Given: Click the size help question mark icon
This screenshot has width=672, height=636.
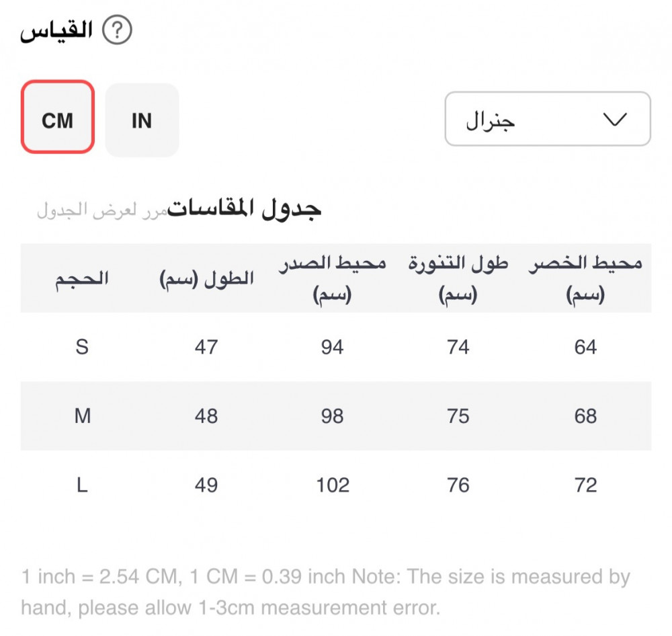Looking at the screenshot, I should click(118, 32).
